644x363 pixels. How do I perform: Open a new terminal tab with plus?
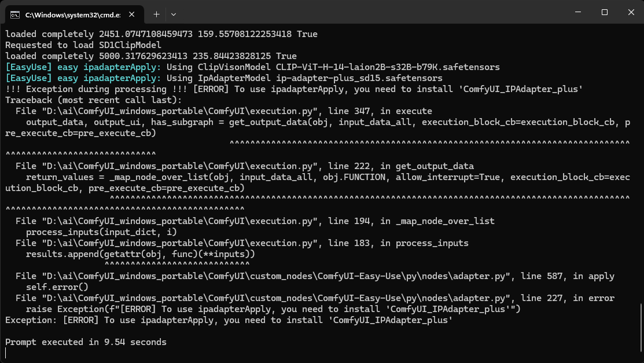tap(156, 13)
